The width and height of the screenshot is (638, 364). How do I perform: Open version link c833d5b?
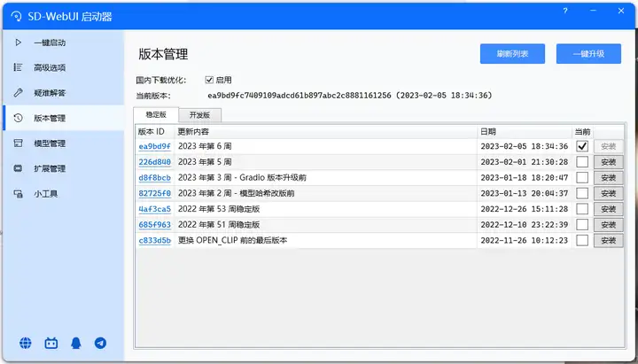tap(154, 240)
